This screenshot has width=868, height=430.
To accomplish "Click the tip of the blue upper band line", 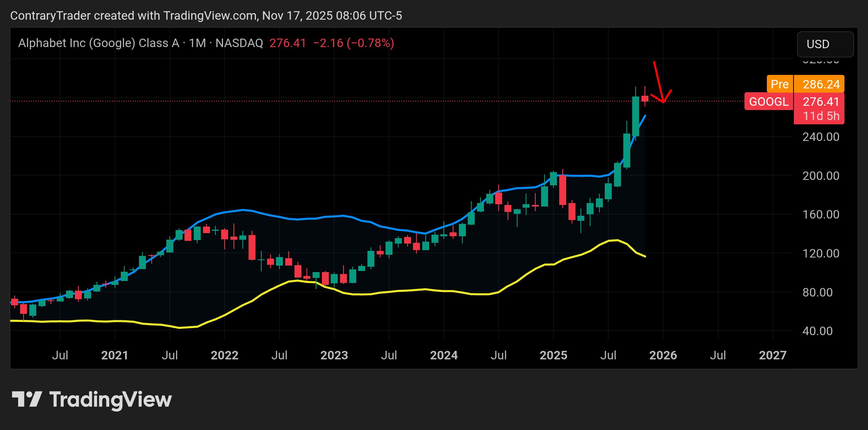I will point(645,116).
